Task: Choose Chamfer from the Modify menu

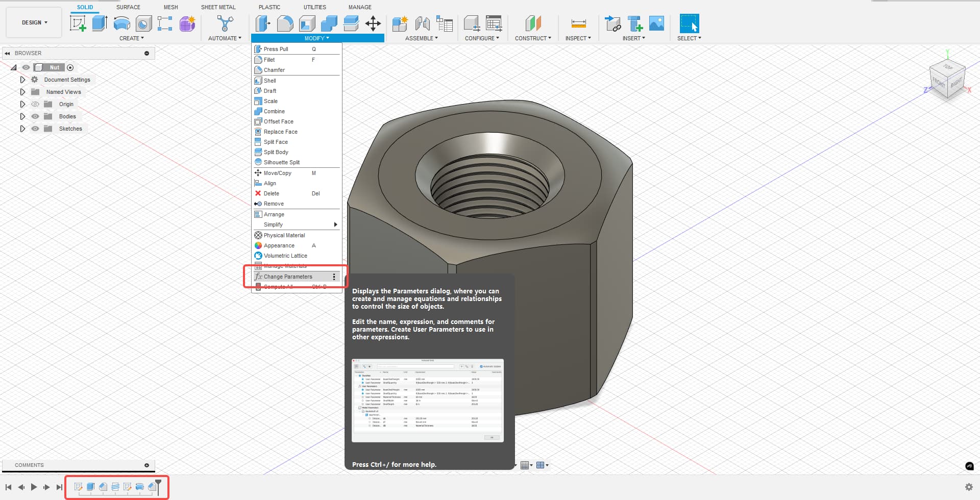Action: point(297,70)
